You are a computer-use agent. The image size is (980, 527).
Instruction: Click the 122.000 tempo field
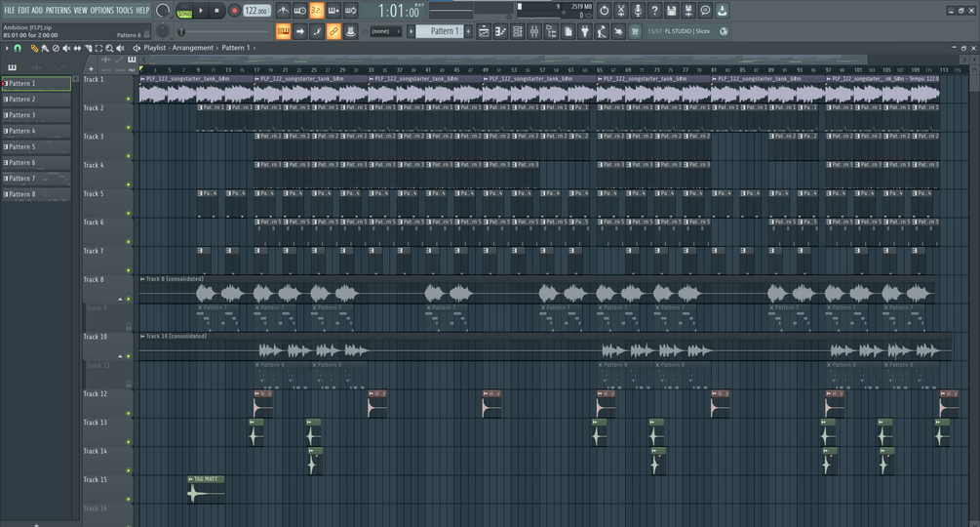tap(256, 11)
